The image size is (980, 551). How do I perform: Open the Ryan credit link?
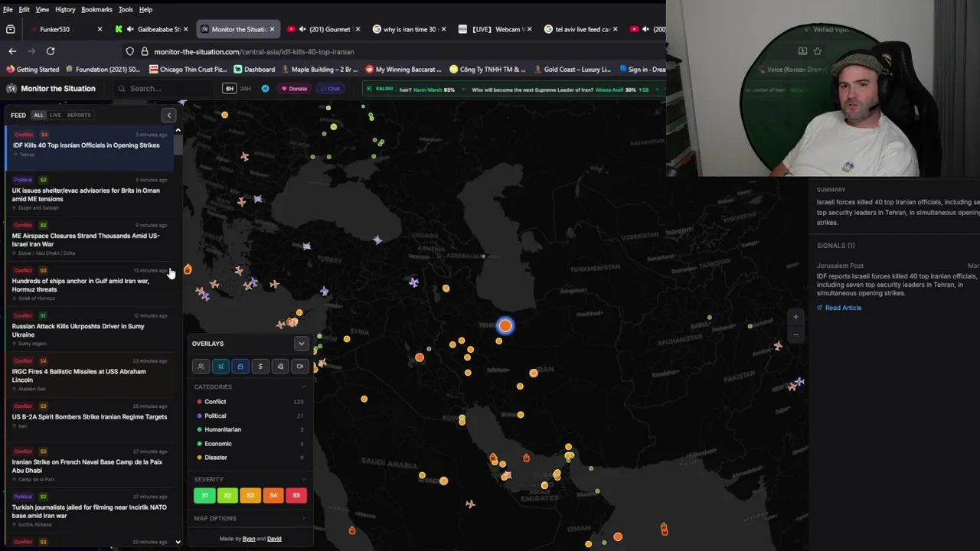pyautogui.click(x=249, y=539)
